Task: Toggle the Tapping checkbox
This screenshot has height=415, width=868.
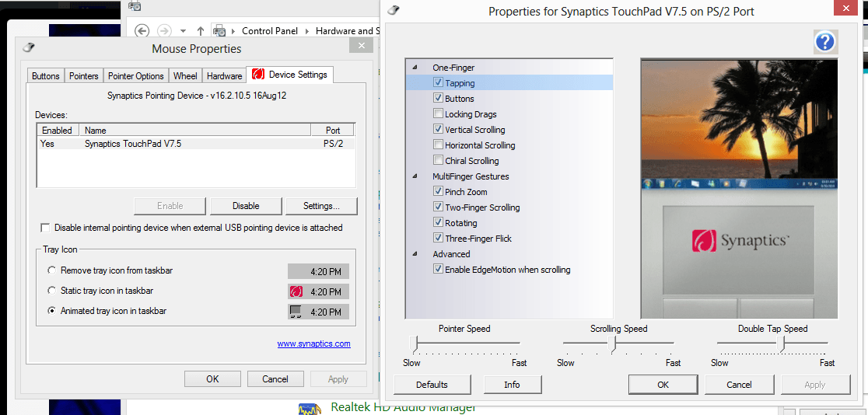Action: [438, 83]
